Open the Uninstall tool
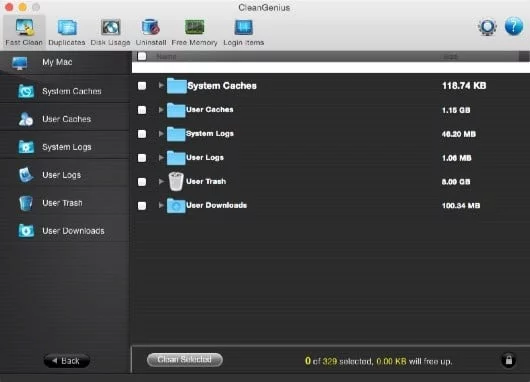The height and width of the screenshot is (382, 530). tap(151, 32)
